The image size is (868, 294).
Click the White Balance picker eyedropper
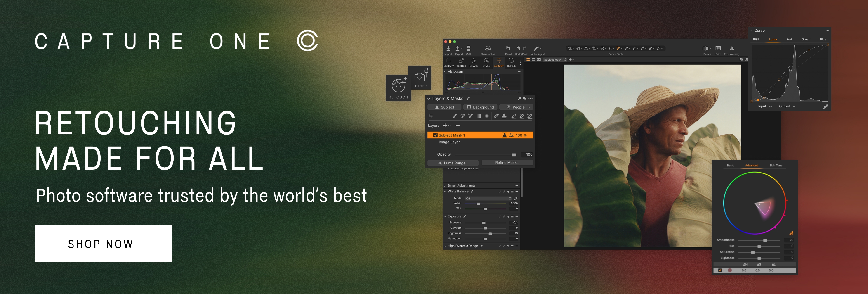point(516,199)
